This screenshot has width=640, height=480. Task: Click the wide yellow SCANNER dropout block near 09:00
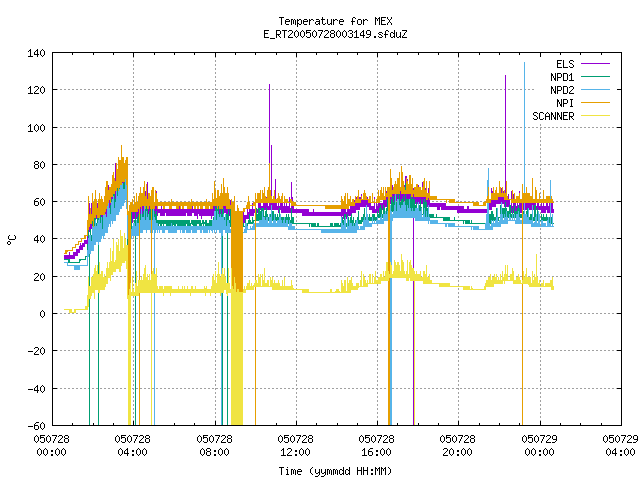(237, 359)
